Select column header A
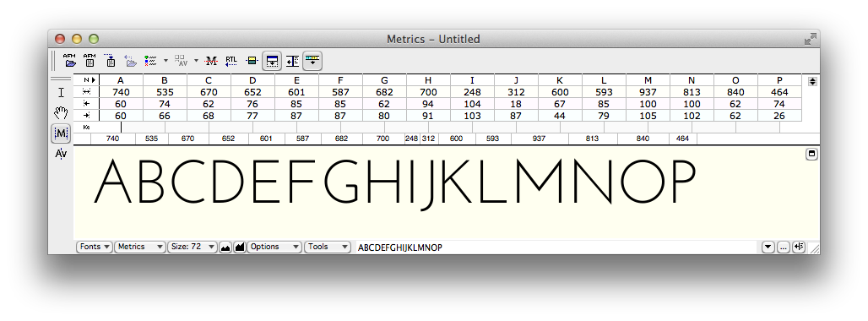Image resolution: width=868 pixels, height=321 pixels. click(121, 80)
